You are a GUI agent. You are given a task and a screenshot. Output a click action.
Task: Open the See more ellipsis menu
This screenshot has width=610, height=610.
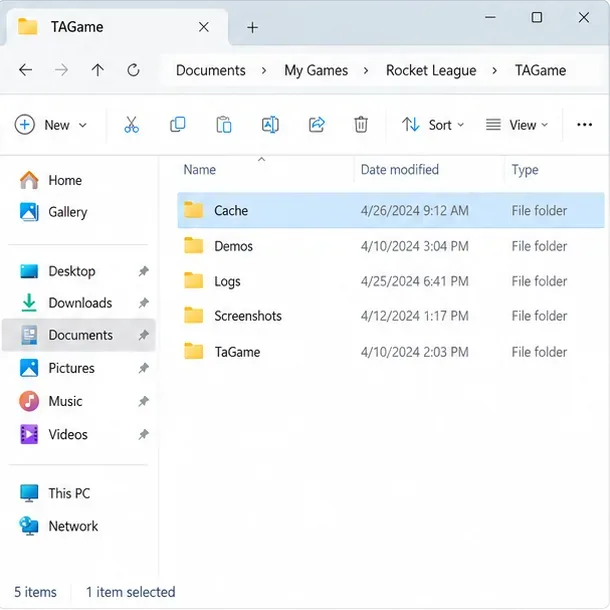coord(584,125)
